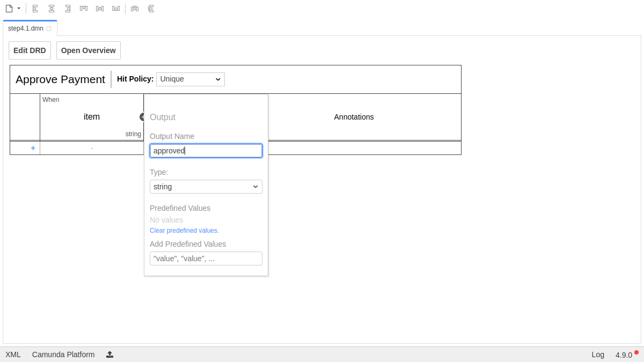
Task: Expand the output Type dropdown
Action: coord(206,187)
